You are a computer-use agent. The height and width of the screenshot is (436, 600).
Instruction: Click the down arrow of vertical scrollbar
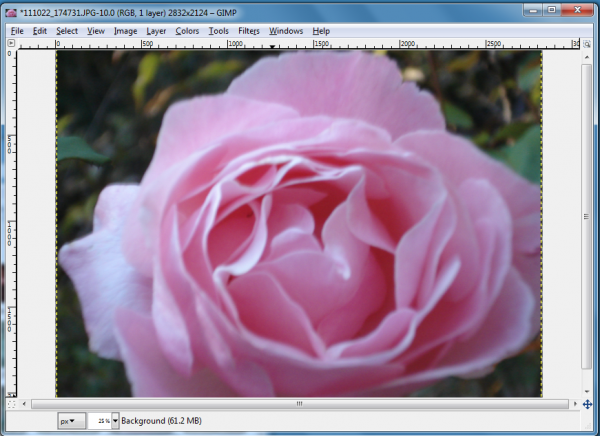click(x=587, y=392)
